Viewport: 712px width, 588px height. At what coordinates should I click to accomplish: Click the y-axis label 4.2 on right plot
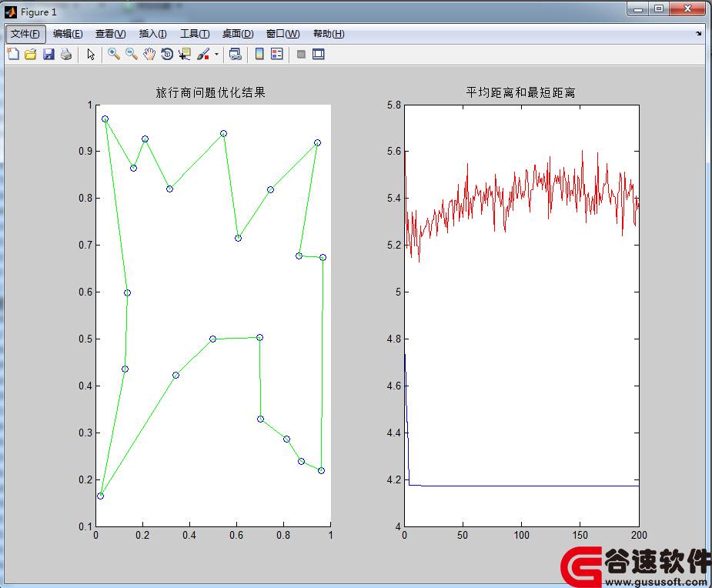(x=394, y=480)
